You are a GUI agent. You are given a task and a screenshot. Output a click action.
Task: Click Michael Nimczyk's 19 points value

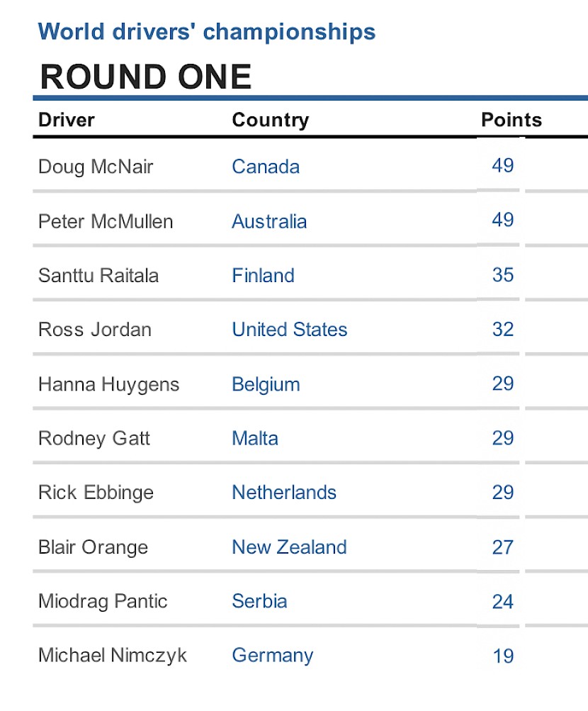[x=503, y=656]
